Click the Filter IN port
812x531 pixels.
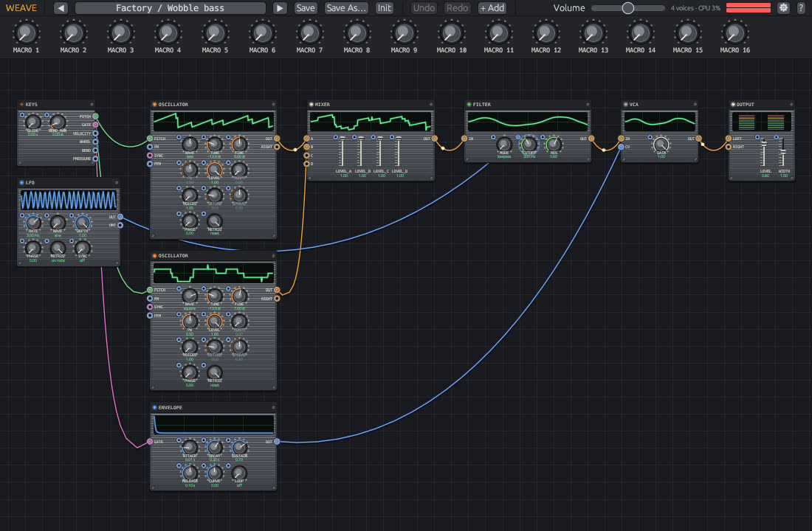(464, 139)
